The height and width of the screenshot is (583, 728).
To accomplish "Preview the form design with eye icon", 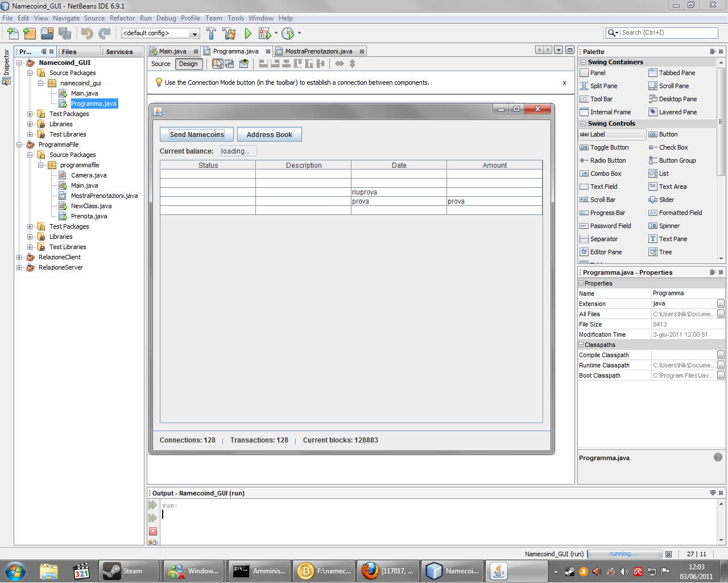I will pos(244,64).
